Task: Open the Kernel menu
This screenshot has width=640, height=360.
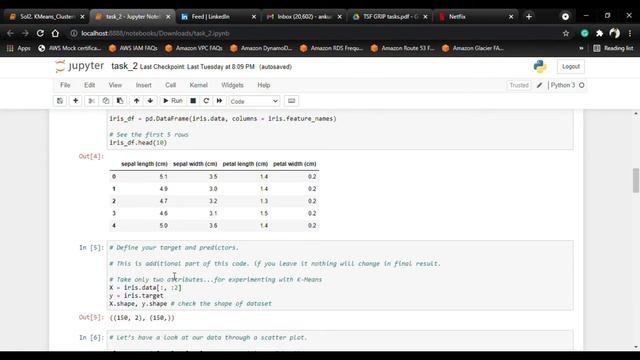Action: click(x=199, y=85)
